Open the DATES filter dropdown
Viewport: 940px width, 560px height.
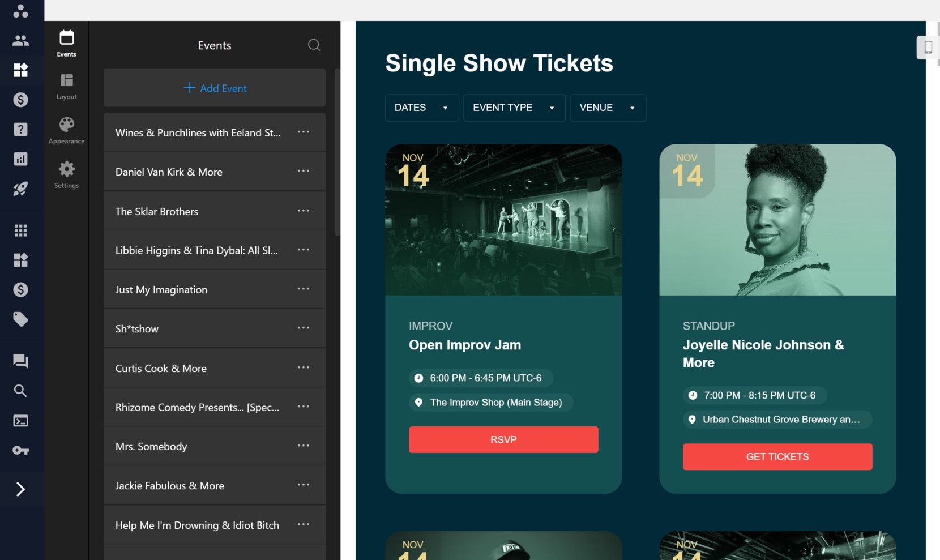click(421, 108)
